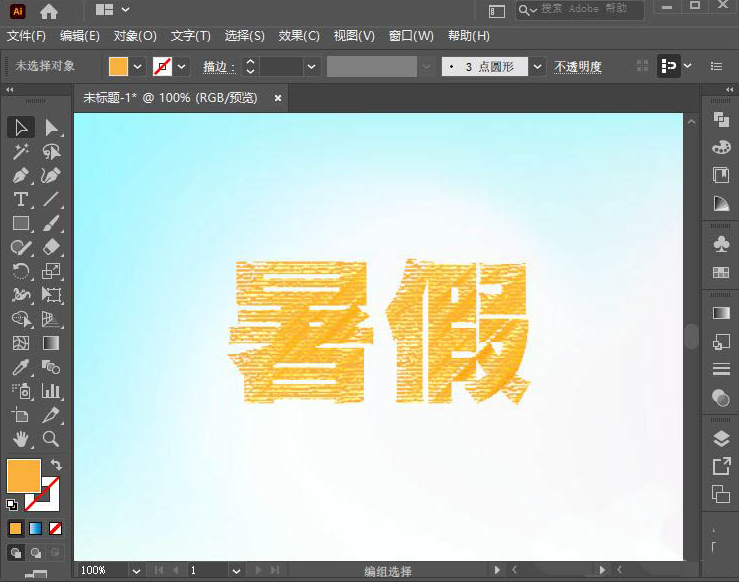Select the Paintbrush tool

(x=51, y=223)
